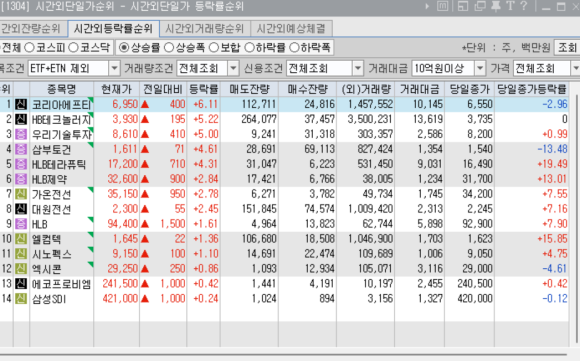Click the 에코프로비엠 price 241,500

pos(120,284)
